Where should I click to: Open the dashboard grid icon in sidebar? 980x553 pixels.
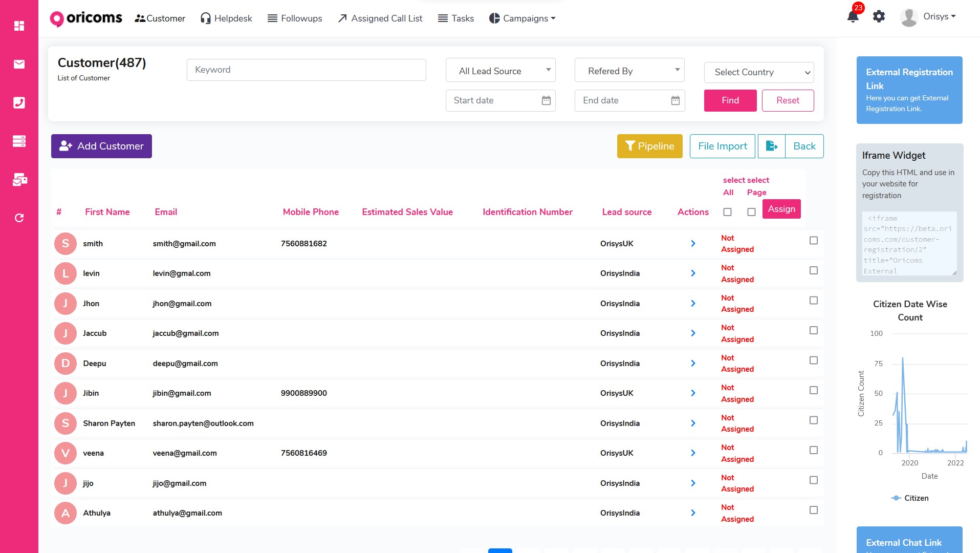19,26
